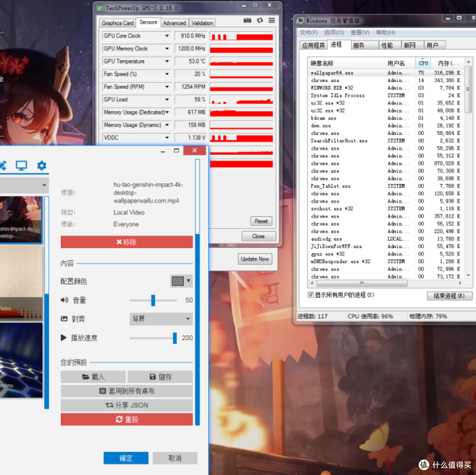476x475 pixels.
Task: Click the volume speaker icon
Action: [64, 300]
